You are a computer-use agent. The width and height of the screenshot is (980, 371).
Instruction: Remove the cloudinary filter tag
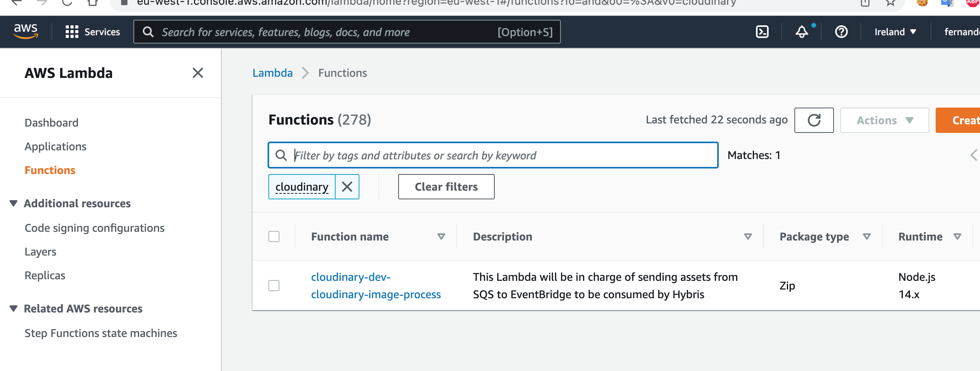pos(347,187)
